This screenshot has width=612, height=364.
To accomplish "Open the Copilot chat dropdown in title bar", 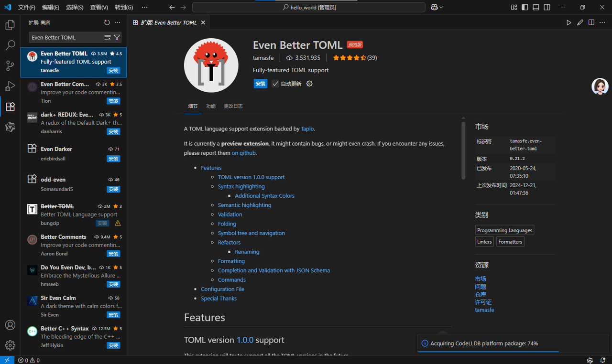I will (437, 7).
